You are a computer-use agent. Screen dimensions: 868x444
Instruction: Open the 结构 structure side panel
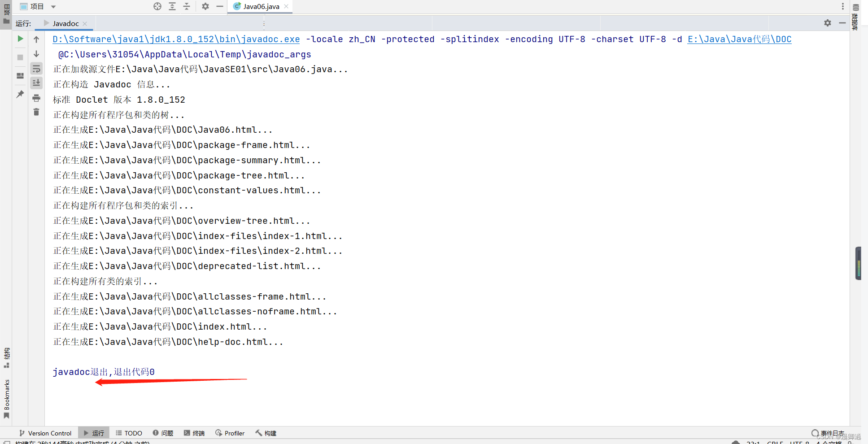point(6,358)
